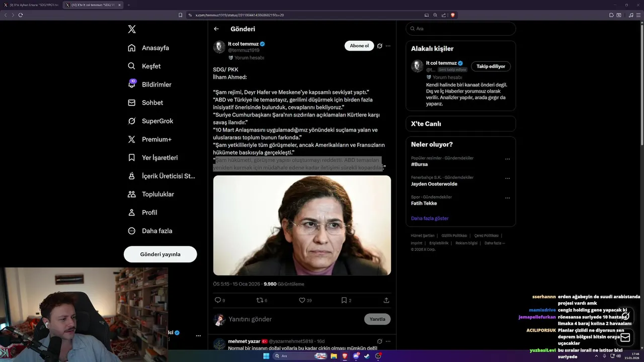Image resolution: width=644 pixels, height=362 pixels.
Task: Click @temmuz1919 handle in post
Action: click(244, 50)
